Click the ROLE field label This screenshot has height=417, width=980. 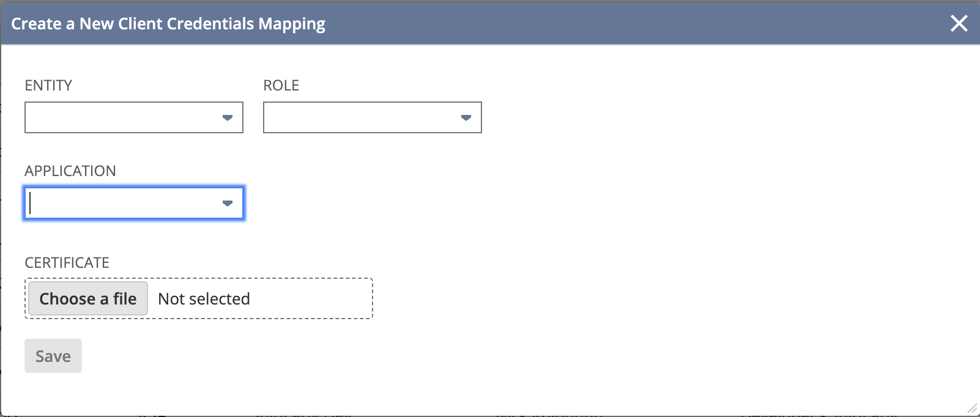281,85
